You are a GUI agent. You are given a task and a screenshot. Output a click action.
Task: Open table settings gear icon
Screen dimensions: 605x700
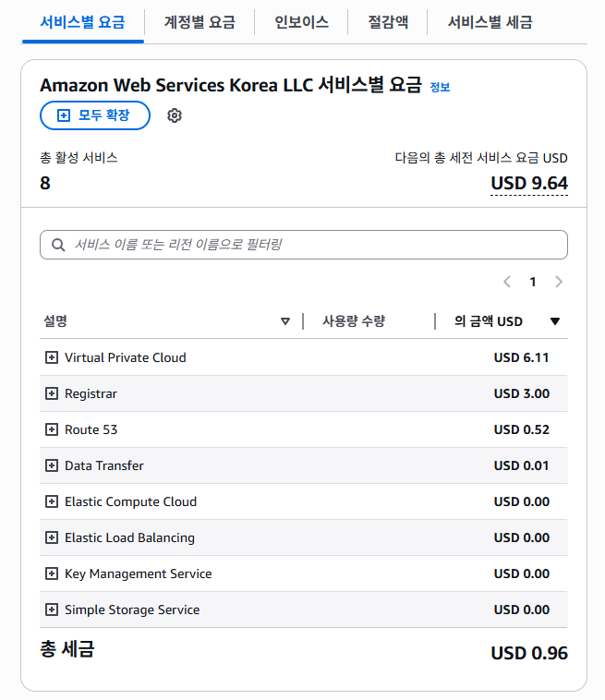(x=175, y=115)
